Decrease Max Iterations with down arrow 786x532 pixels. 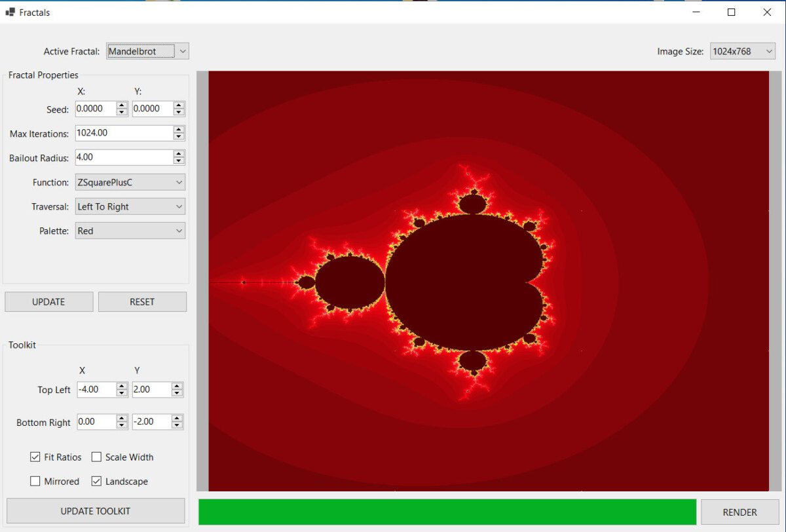pyautogui.click(x=179, y=137)
